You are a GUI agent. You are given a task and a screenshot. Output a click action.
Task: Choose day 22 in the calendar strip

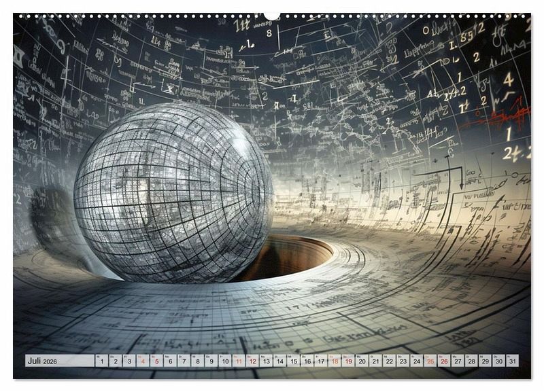pyautogui.click(x=389, y=361)
